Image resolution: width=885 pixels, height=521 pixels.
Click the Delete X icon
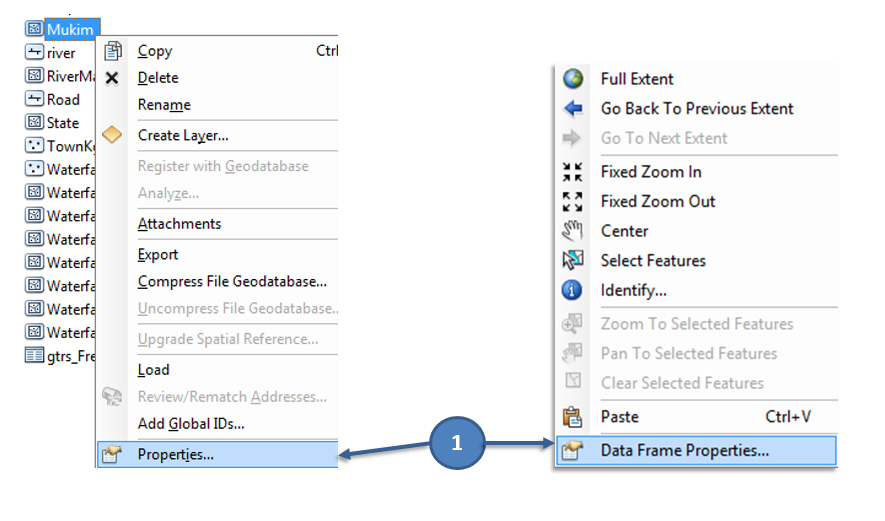point(112,78)
